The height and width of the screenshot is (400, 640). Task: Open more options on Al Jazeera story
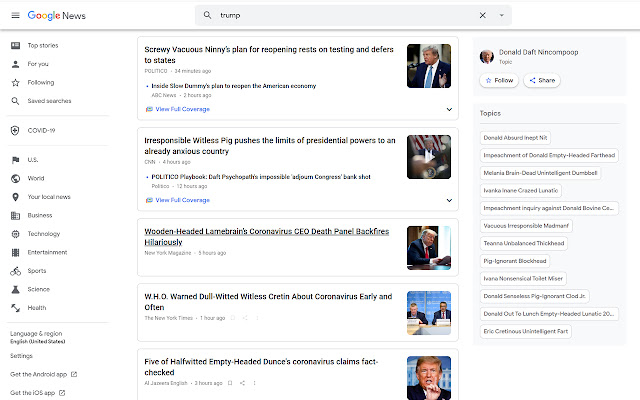(254, 383)
